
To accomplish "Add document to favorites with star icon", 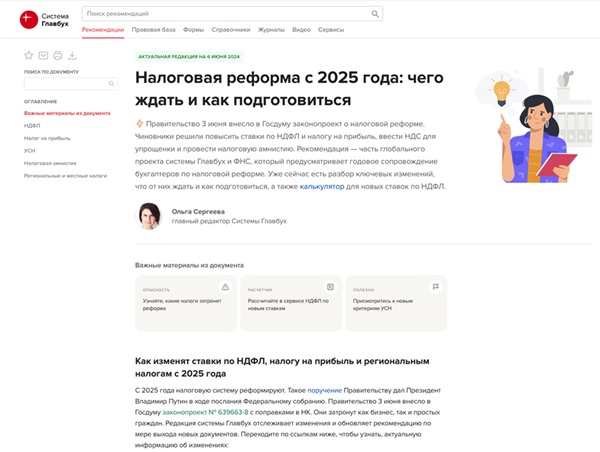I will (x=28, y=55).
